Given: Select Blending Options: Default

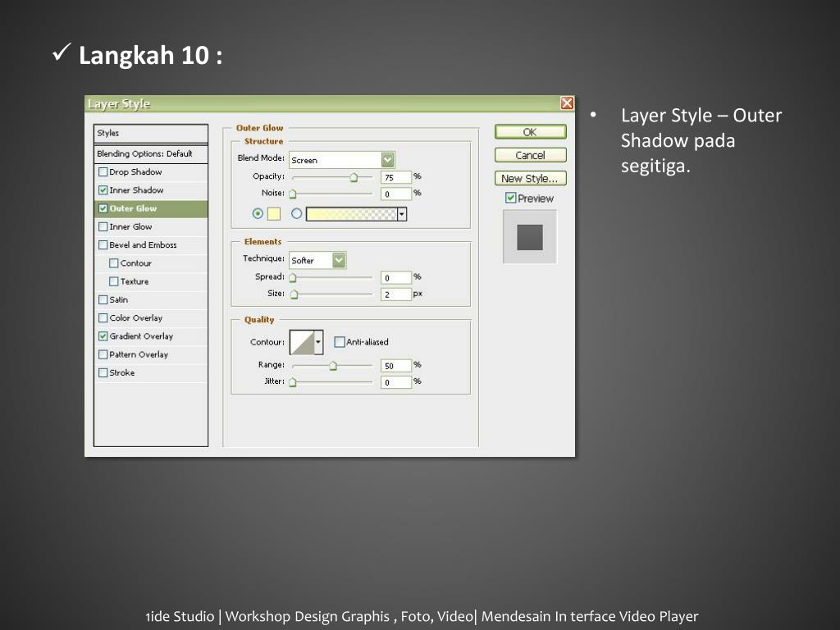Looking at the screenshot, I should pos(151,153).
